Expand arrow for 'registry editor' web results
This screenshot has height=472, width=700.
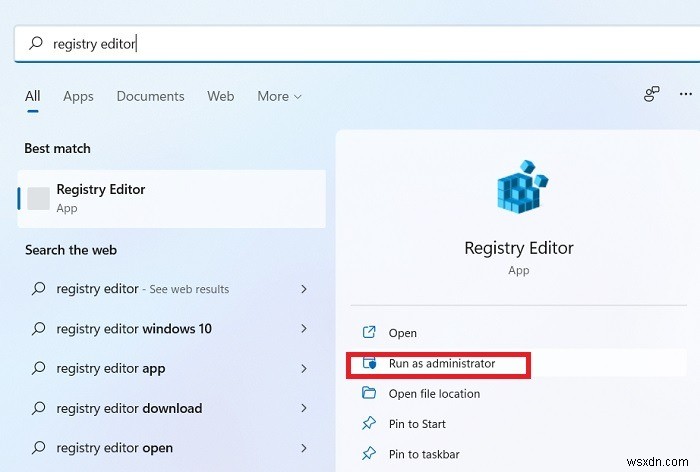pyautogui.click(x=304, y=289)
